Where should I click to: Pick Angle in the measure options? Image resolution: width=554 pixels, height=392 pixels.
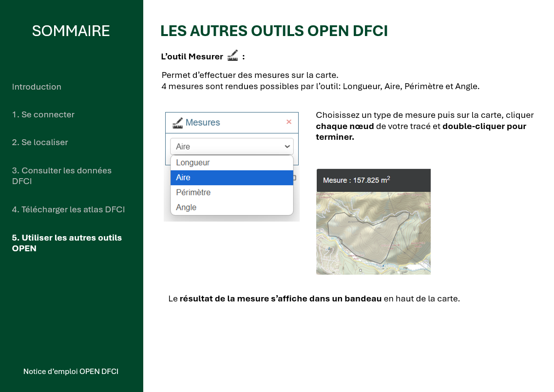pyautogui.click(x=232, y=207)
